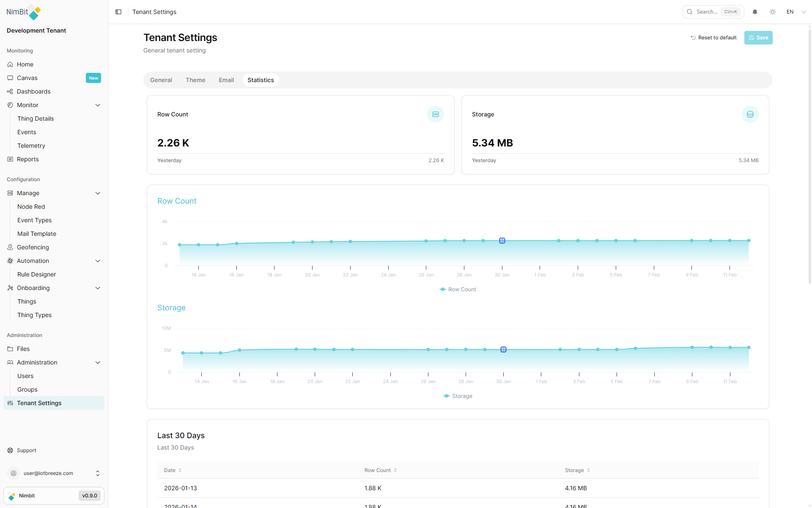
Task: Click the Storage database card icon
Action: pyautogui.click(x=750, y=114)
